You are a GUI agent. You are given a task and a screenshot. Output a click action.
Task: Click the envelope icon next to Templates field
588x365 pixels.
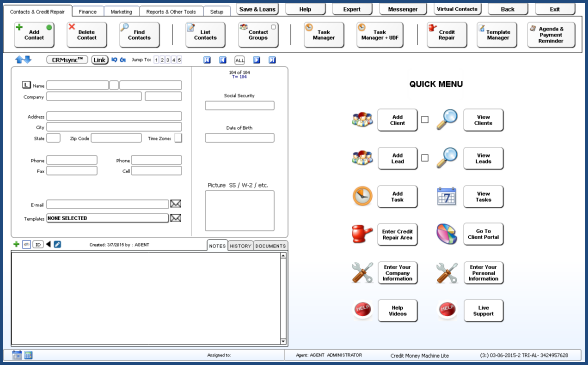coord(176,218)
